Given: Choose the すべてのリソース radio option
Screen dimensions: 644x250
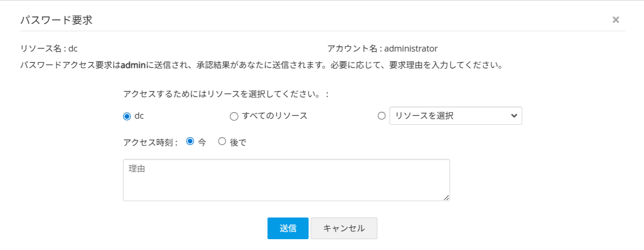Looking at the screenshot, I should pyautogui.click(x=234, y=116).
